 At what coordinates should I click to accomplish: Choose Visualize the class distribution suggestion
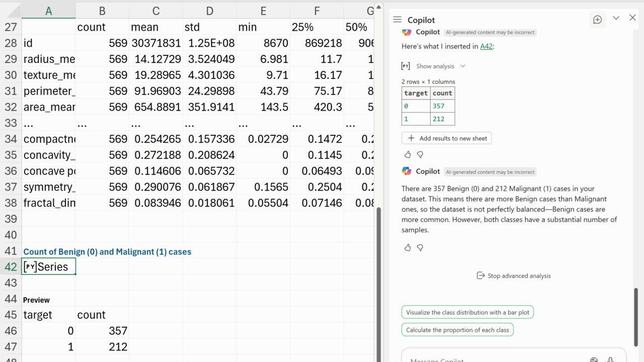tap(467, 312)
